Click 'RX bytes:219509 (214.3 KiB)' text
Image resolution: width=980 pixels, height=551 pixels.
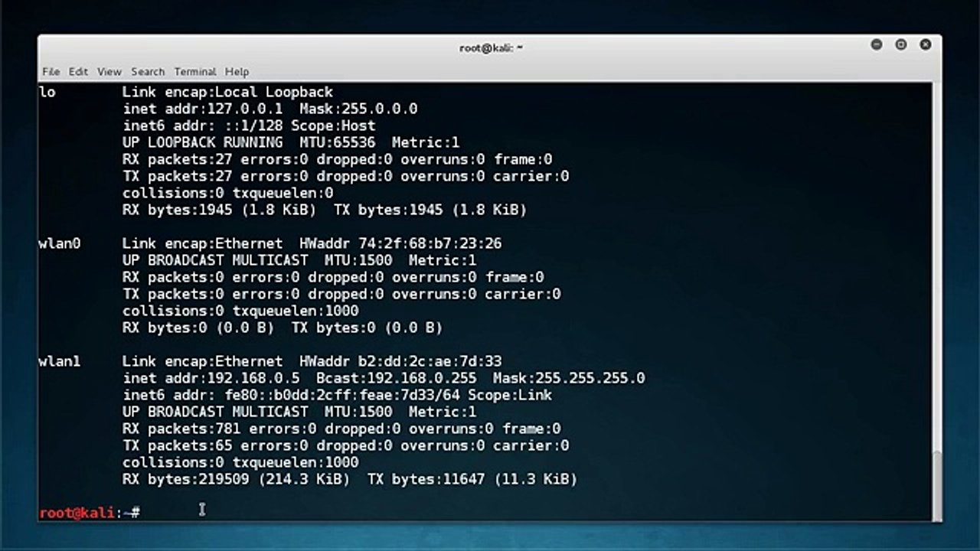click(x=236, y=479)
